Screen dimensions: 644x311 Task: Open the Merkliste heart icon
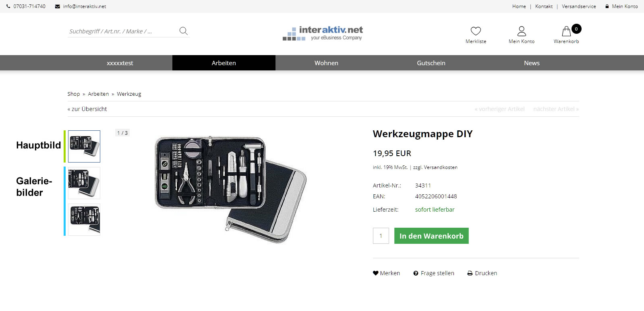pyautogui.click(x=476, y=31)
